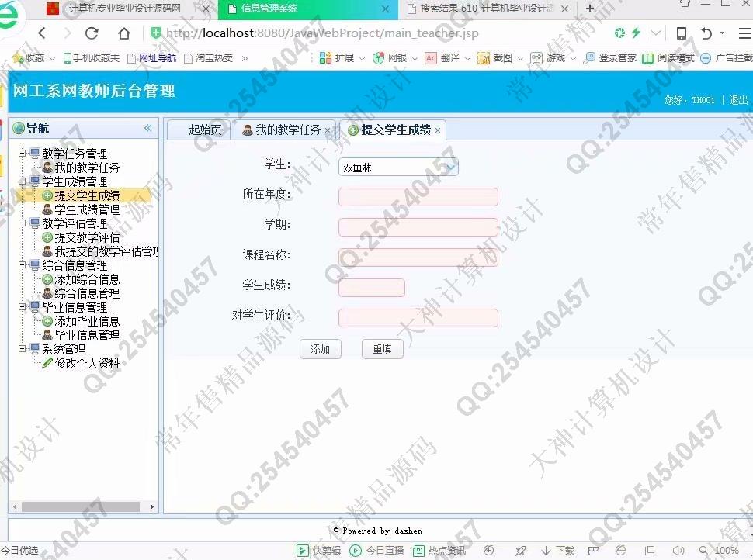The width and height of the screenshot is (753, 560).
Task: Close the 提交学生成绩 tab
Action: (438, 130)
